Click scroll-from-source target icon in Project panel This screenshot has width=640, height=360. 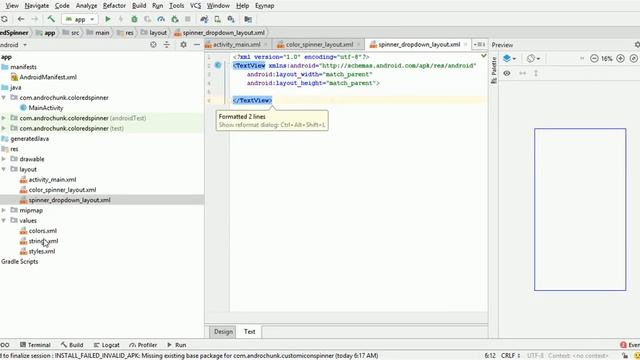pyautogui.click(x=153, y=44)
